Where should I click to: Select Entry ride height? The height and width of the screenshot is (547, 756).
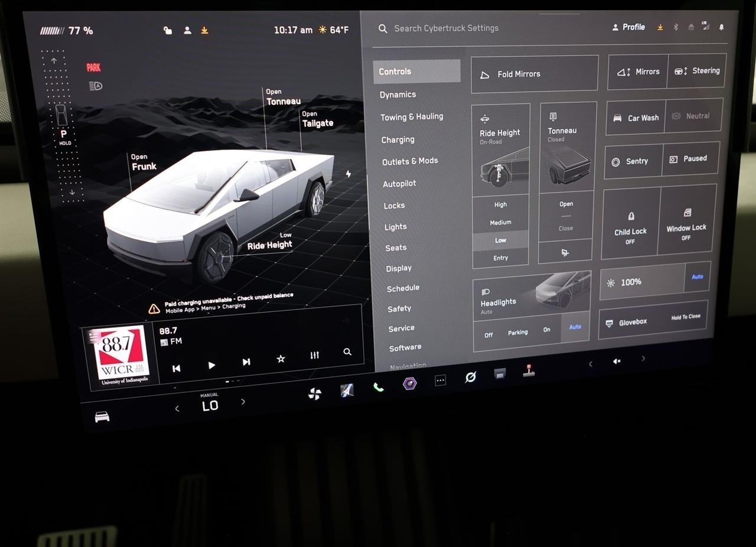point(501,258)
